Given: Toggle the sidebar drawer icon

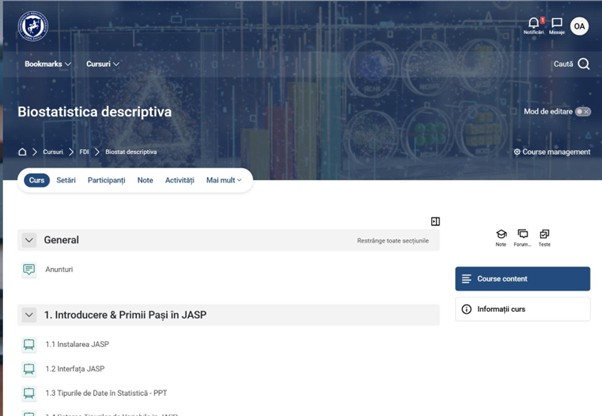Looking at the screenshot, I should click(x=435, y=221).
